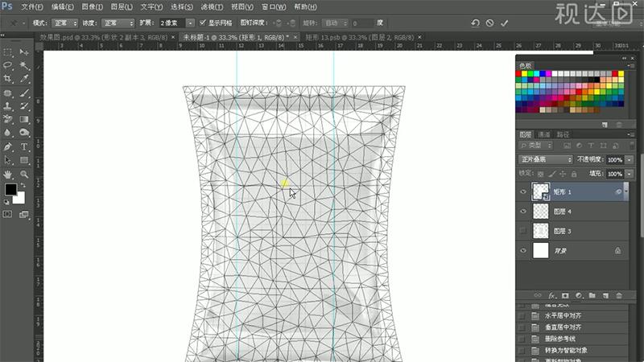This screenshot has width=644, height=362.
Task: Uncheck the 显示网格 show mesh checkbox
Action: (202, 23)
